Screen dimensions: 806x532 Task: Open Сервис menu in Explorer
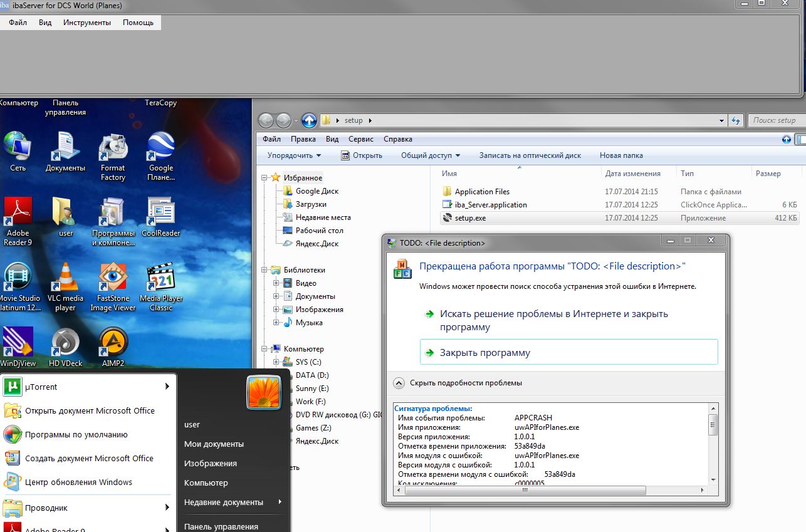click(361, 139)
